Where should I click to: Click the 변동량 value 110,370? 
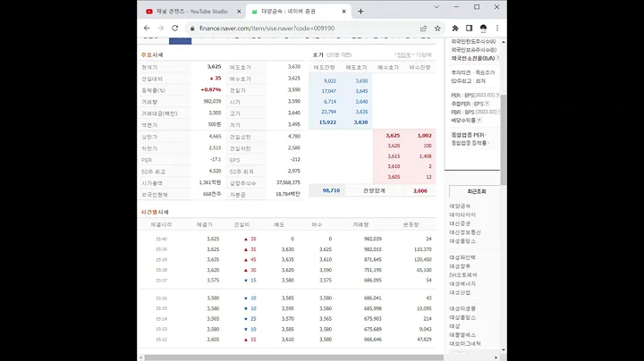coord(422,249)
